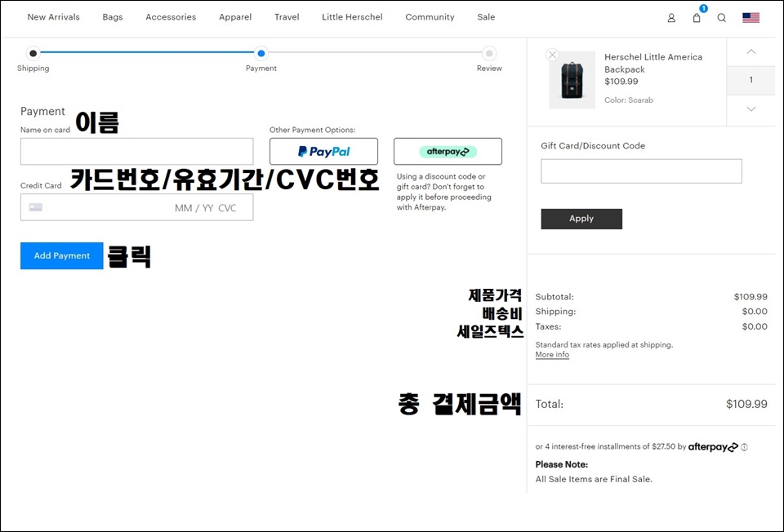Open the Accessories menu

pos(171,17)
